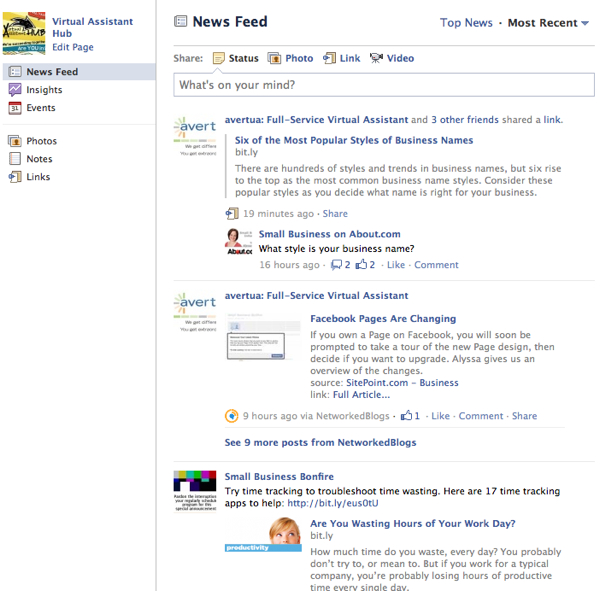600x591 pixels.
Task: Open the Full Article link
Action: coord(361,395)
